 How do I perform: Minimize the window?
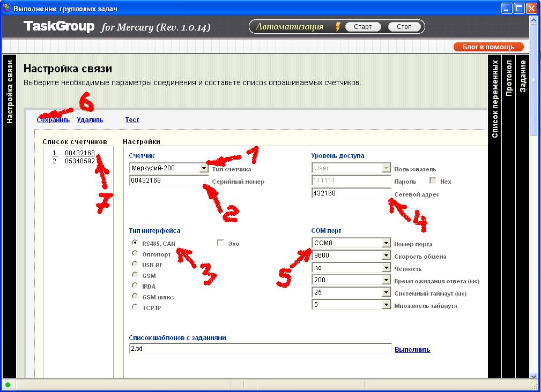(507, 8)
